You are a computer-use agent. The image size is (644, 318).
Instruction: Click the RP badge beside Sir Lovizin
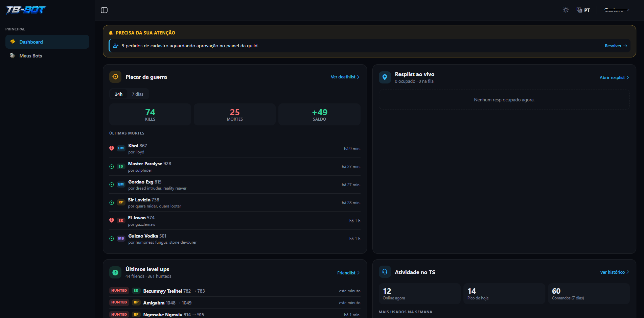pyautogui.click(x=121, y=202)
